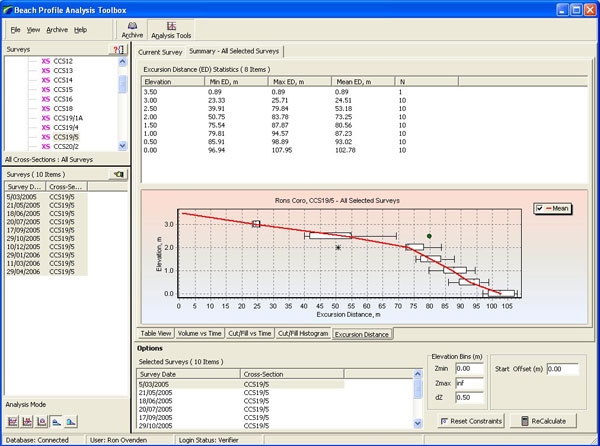Click the ReCalculate button

coord(543,421)
